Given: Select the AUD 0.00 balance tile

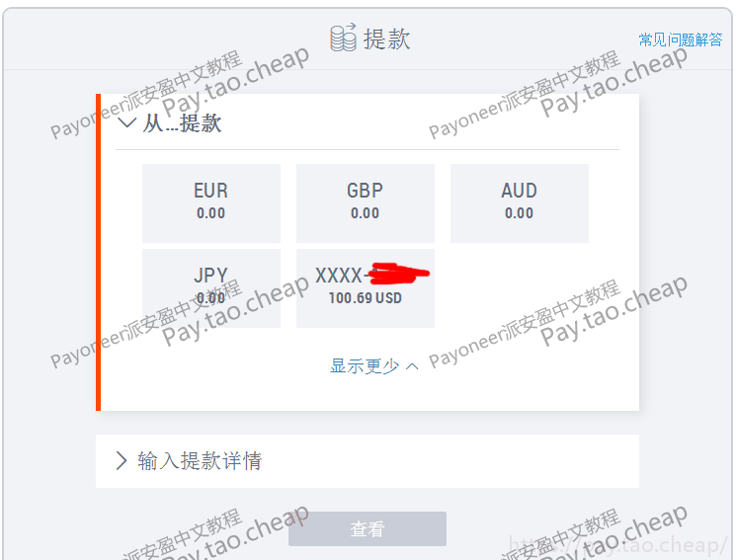Looking at the screenshot, I should click(x=519, y=203).
